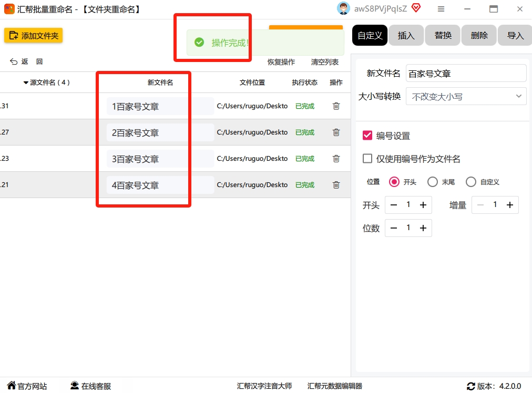Delete the row named 1百家号文章

336,106
